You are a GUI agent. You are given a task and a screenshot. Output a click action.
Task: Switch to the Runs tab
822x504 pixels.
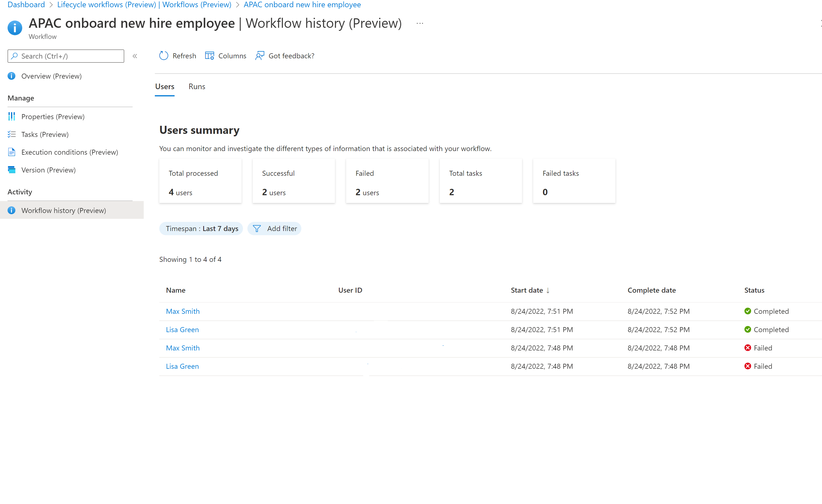197,86
